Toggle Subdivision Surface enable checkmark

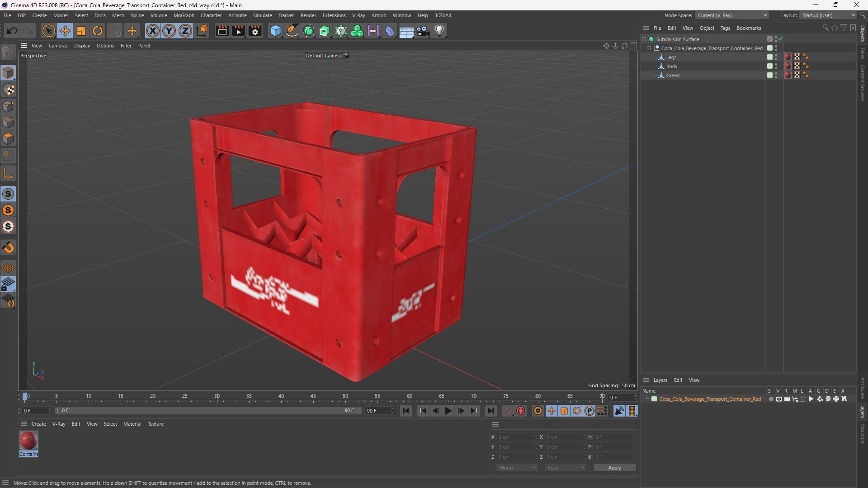(781, 39)
